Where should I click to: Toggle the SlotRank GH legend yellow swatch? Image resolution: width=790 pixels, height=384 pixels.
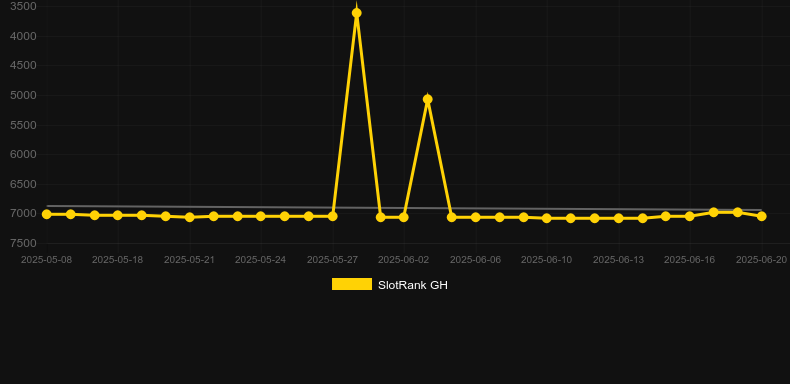click(x=352, y=284)
